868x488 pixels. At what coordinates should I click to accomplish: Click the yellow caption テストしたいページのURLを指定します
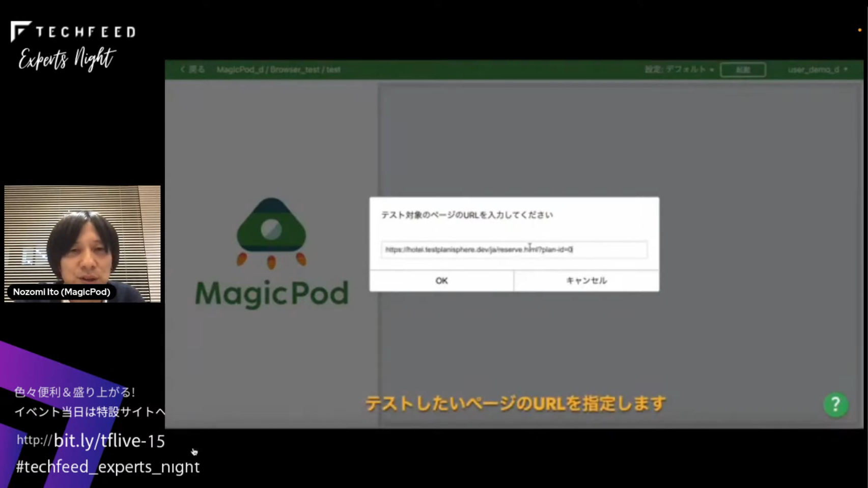(x=515, y=404)
